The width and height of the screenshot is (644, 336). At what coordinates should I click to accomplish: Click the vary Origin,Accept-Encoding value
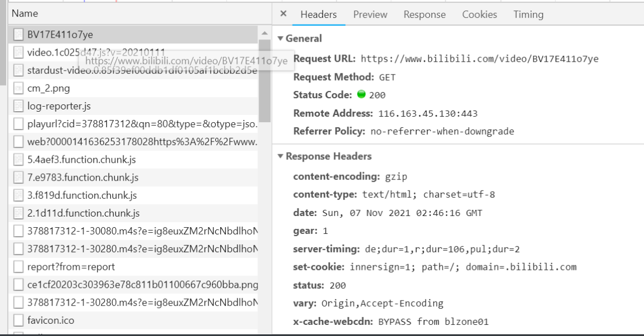pos(383,304)
